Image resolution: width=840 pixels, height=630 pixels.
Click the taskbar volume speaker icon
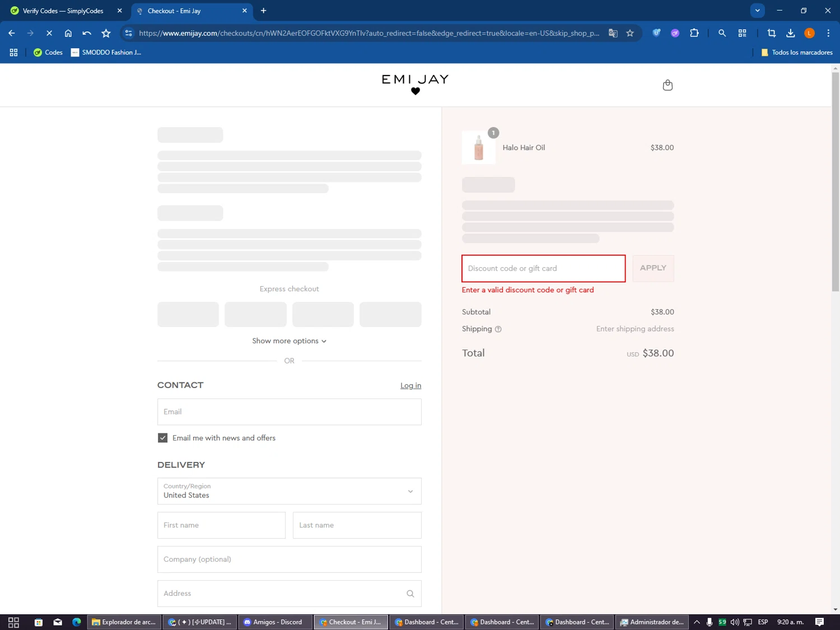pos(735,622)
